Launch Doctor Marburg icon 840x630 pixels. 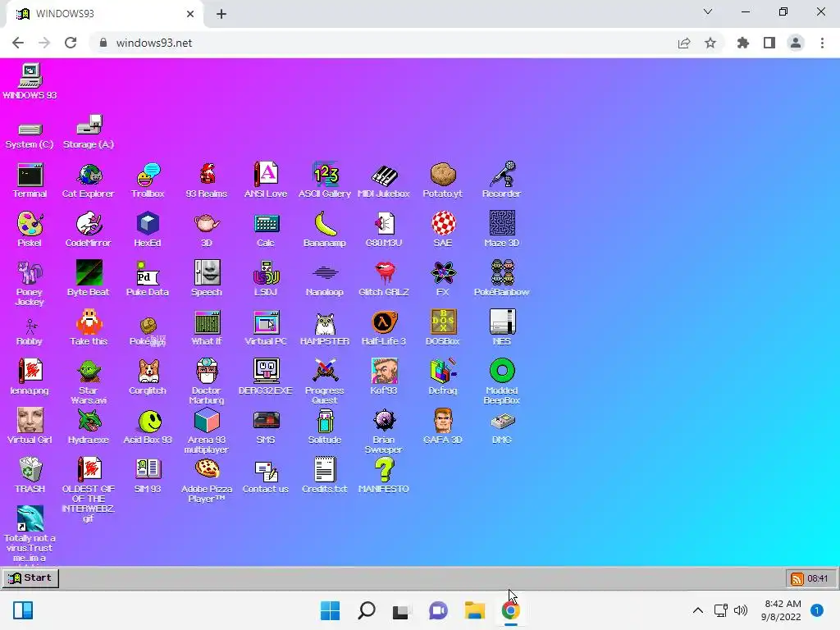click(x=207, y=381)
